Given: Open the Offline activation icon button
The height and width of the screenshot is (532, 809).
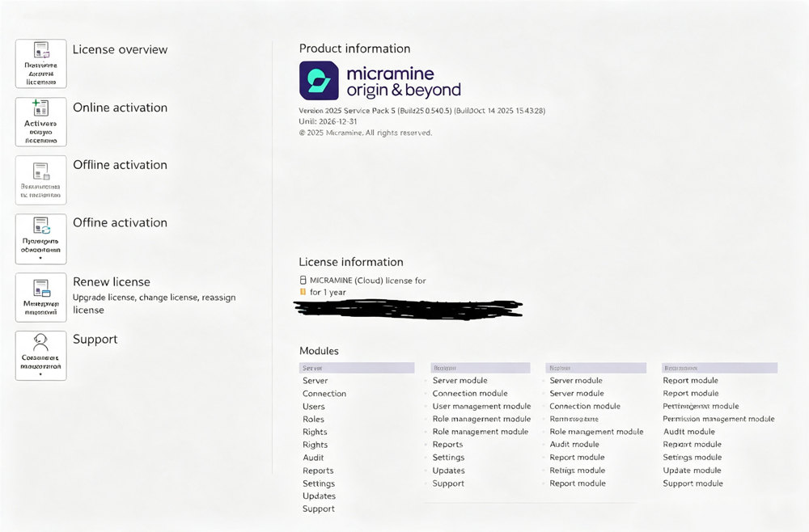Looking at the screenshot, I should pos(40,180).
